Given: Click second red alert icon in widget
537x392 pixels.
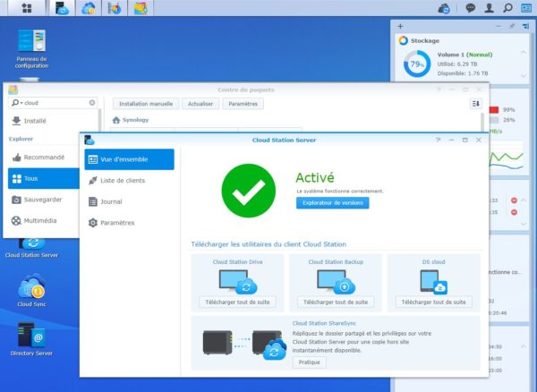Looking at the screenshot, I should click(x=514, y=212).
